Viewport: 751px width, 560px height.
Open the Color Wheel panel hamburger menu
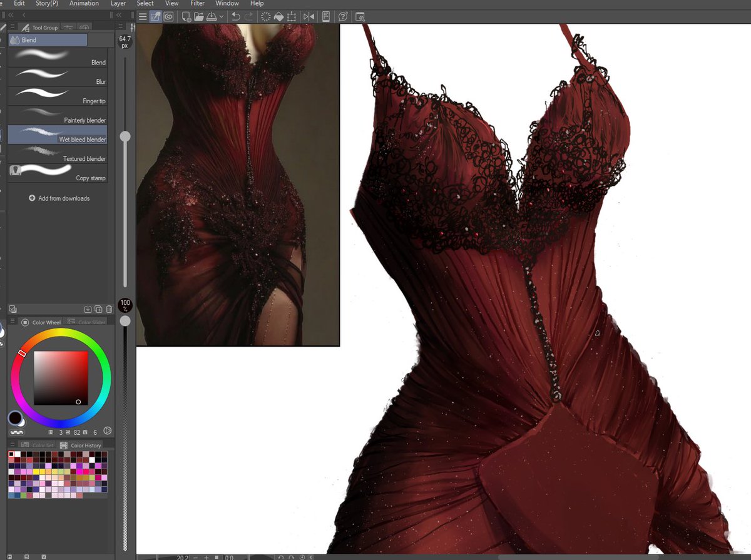(12, 322)
